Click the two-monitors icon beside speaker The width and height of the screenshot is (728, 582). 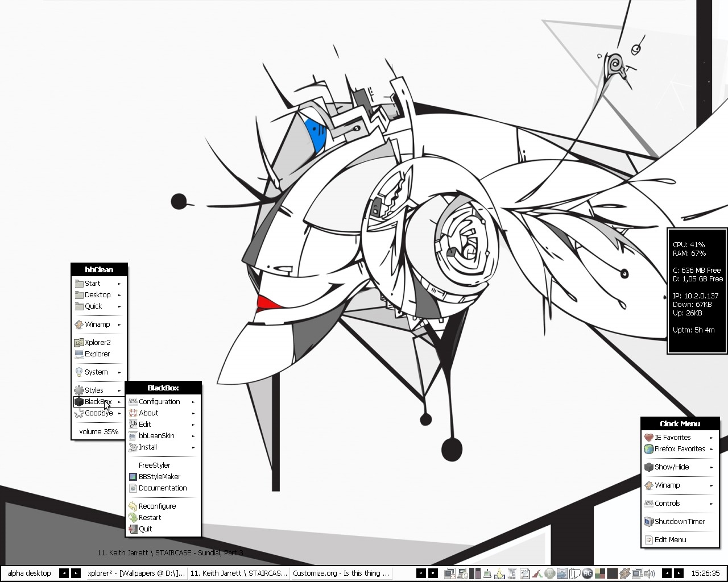(637, 573)
